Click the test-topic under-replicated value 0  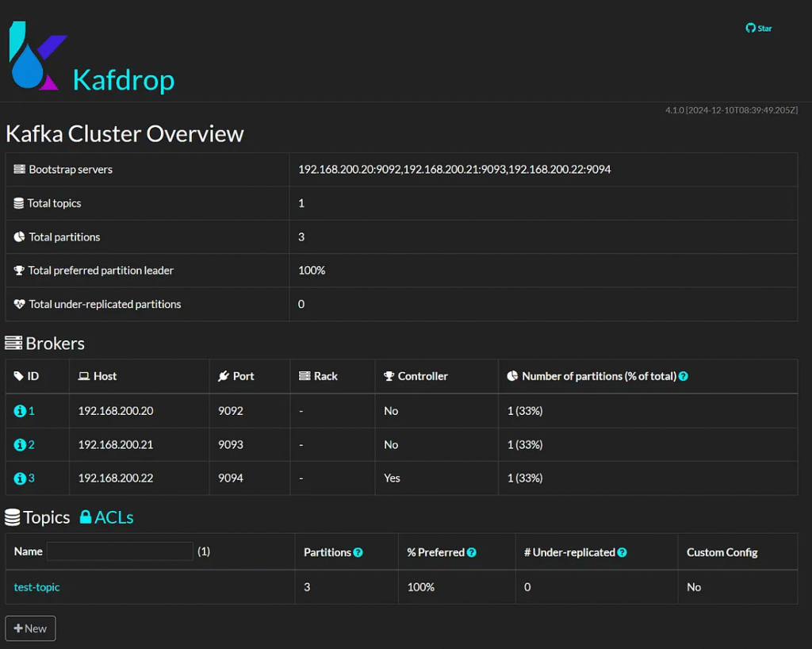527,587
